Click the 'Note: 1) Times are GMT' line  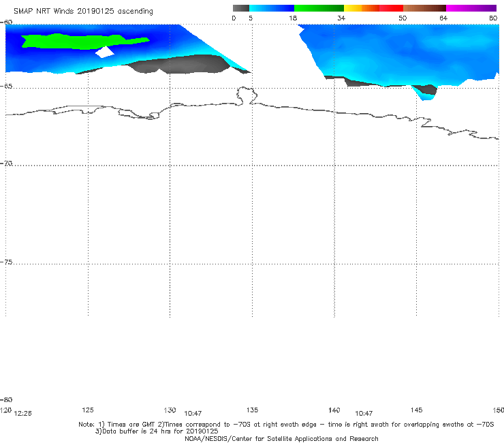pos(286,425)
